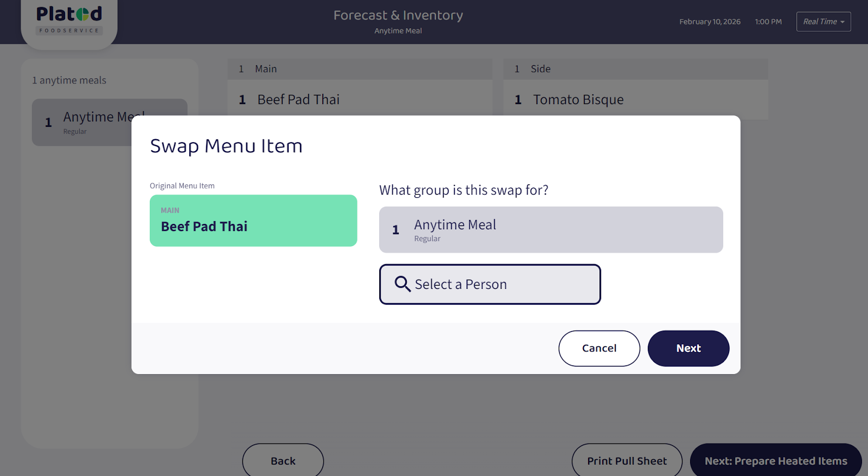The width and height of the screenshot is (868, 476).
Task: Click the Side column header
Action: (x=540, y=69)
